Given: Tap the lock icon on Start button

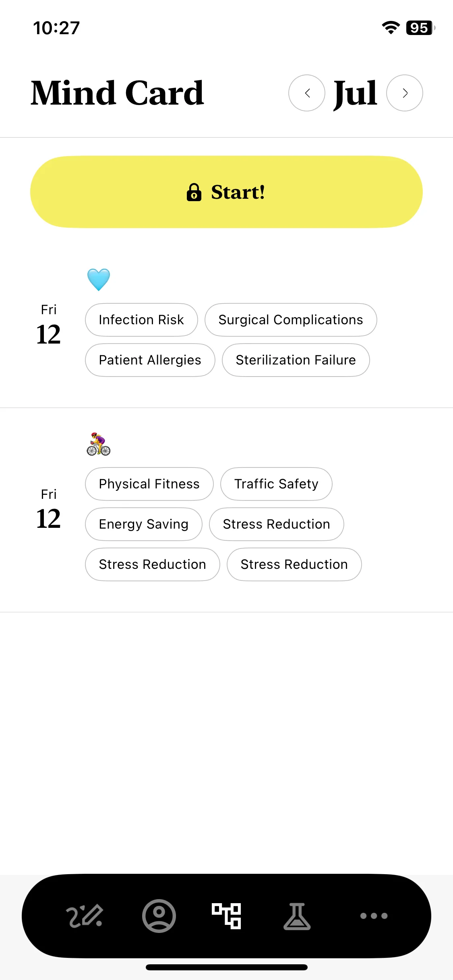Looking at the screenshot, I should tap(194, 192).
